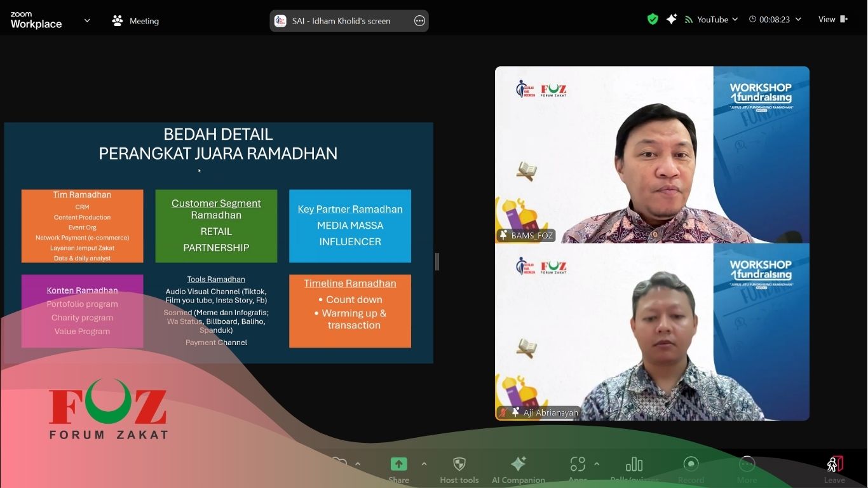
Task: Click the CRM text in Tim Ramadhan box
Action: pyautogui.click(x=82, y=207)
